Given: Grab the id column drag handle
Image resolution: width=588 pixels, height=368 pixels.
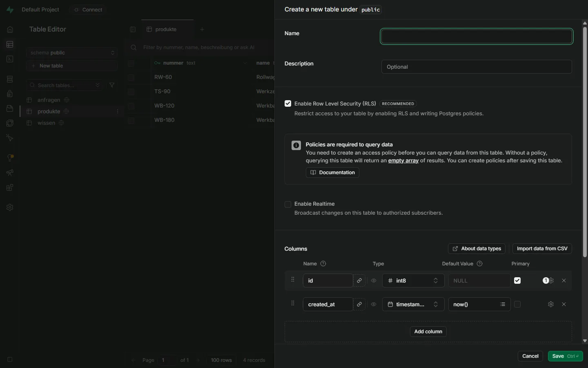Looking at the screenshot, I should [293, 280].
